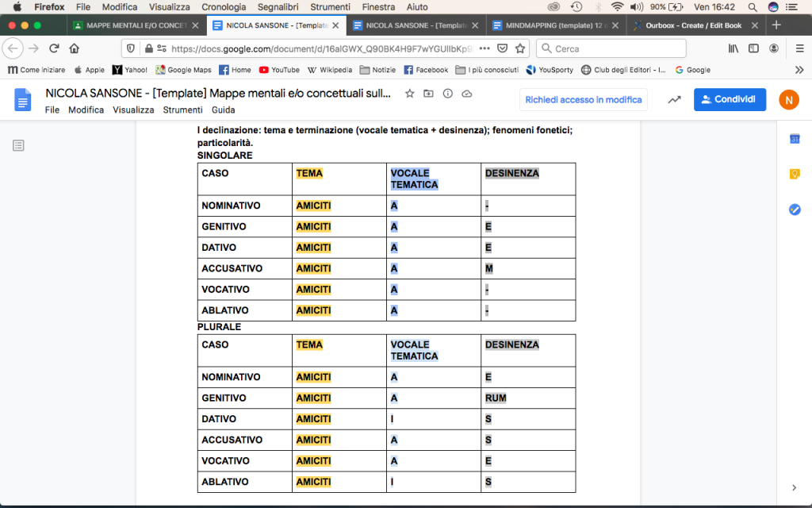812x508 pixels.
Task: Click the Condividi share button
Action: (x=730, y=100)
